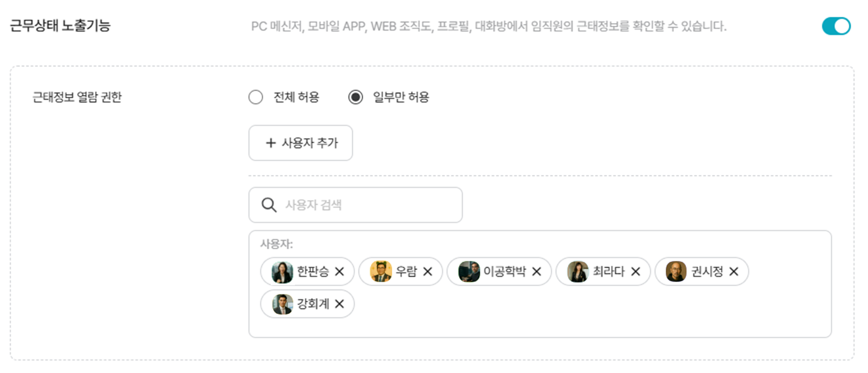The height and width of the screenshot is (373, 868).
Task: Click 권시정's profile picture
Action: click(676, 272)
